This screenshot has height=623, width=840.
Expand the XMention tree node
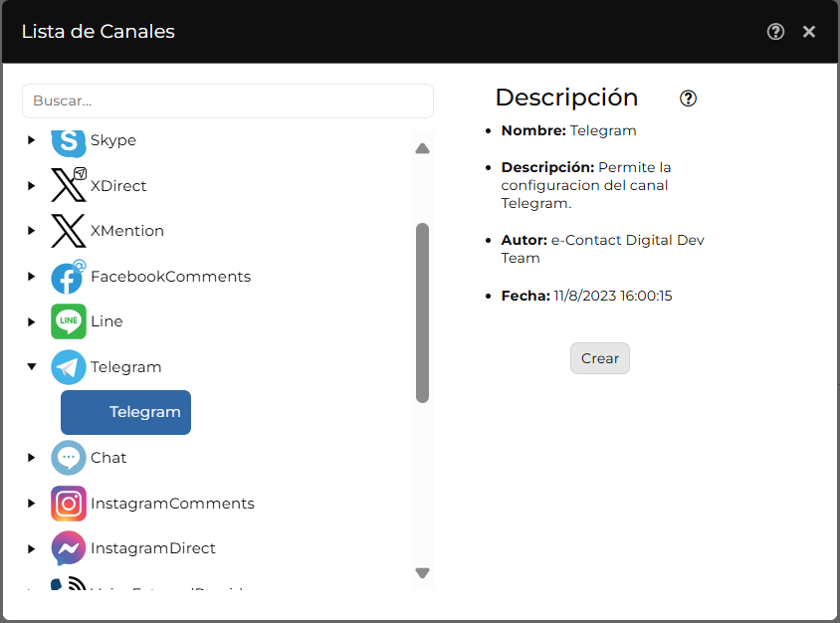coord(32,230)
